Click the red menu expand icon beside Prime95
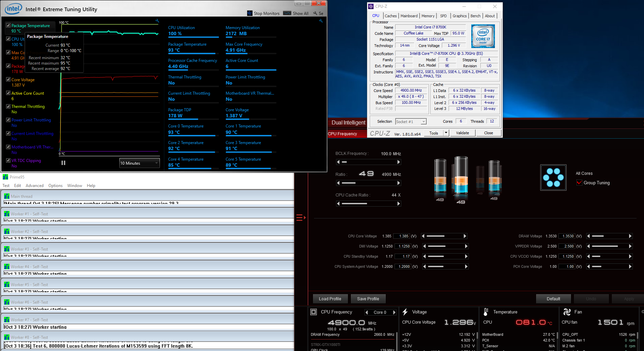The height and width of the screenshot is (351, 644). click(301, 218)
